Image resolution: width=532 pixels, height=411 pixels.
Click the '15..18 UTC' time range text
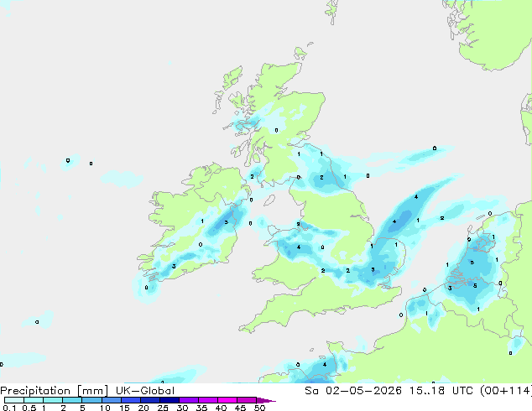point(441,390)
